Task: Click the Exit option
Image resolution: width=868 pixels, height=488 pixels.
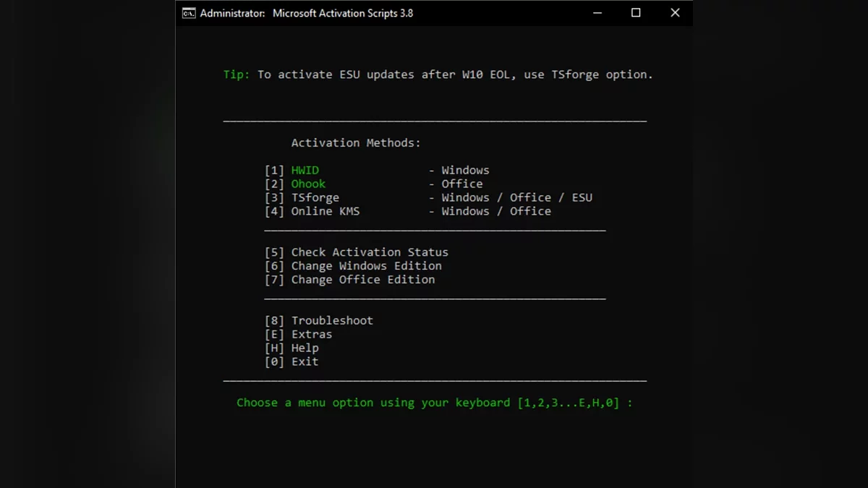Action: pos(305,362)
